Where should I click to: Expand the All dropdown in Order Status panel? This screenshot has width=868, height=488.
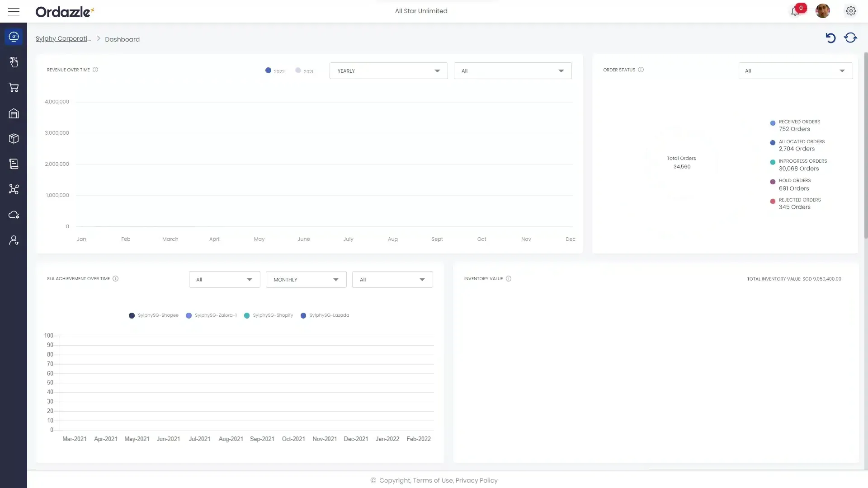795,70
